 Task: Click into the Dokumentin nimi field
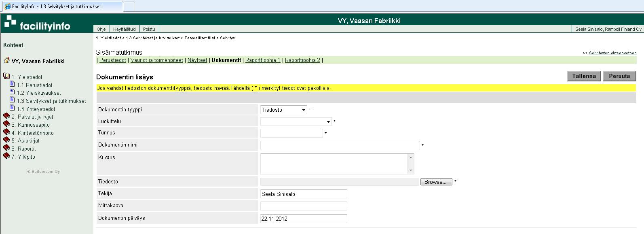[x=340, y=145]
